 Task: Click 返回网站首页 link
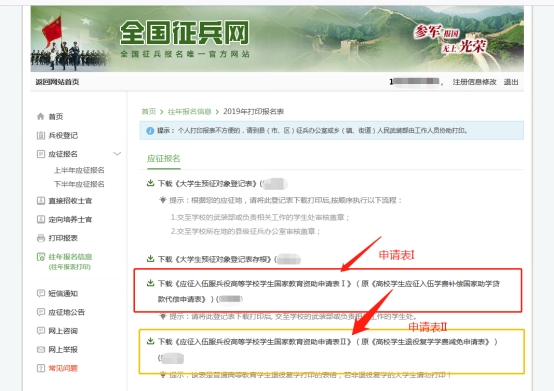57,82
